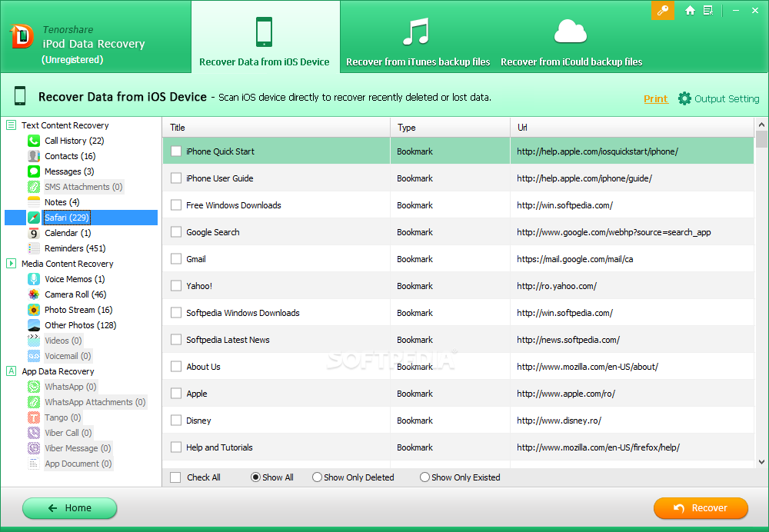Tick the Free Windows Downloads checkbox
This screenshot has width=769, height=532.
pos(176,205)
